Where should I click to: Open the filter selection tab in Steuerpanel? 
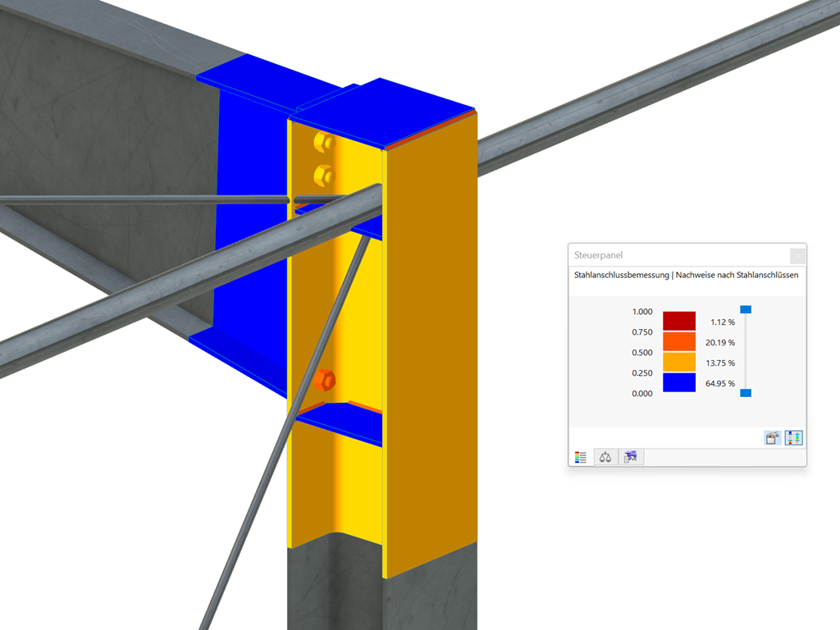[x=631, y=457]
